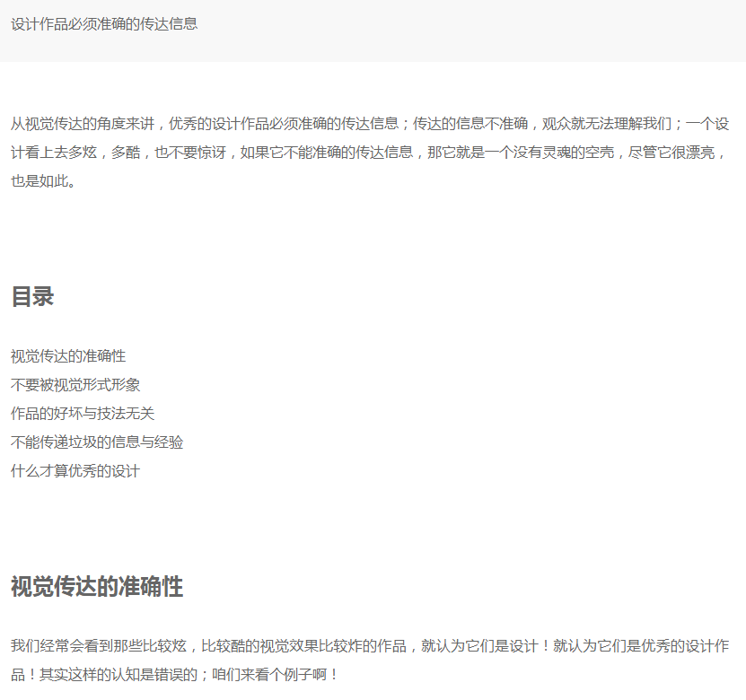Click the phrase 比较酷的视觉效果 in the body paragraph
Image resolution: width=746 pixels, height=700 pixels.
pyautogui.click(x=259, y=646)
